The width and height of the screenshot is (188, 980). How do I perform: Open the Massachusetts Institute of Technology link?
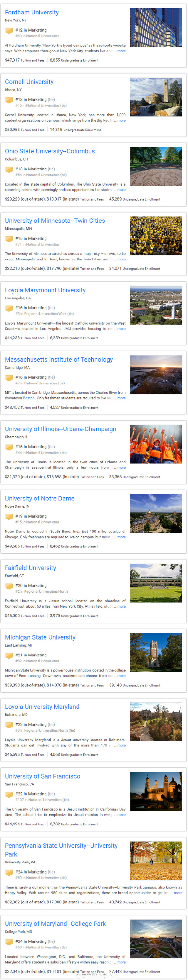[59, 360]
